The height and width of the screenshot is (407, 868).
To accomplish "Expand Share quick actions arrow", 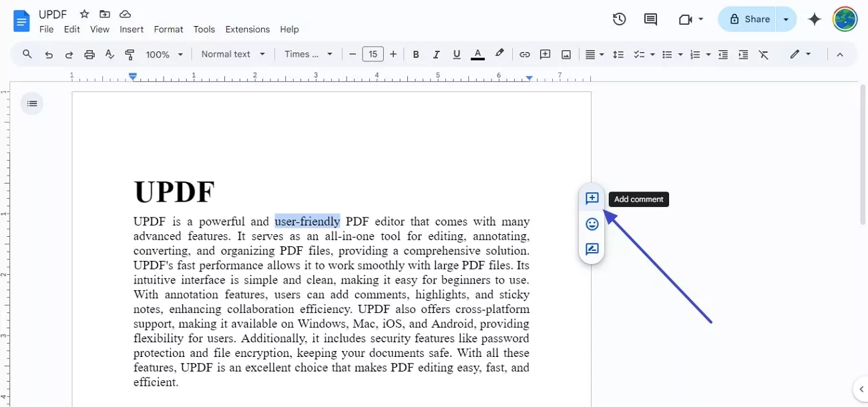I will point(787,19).
